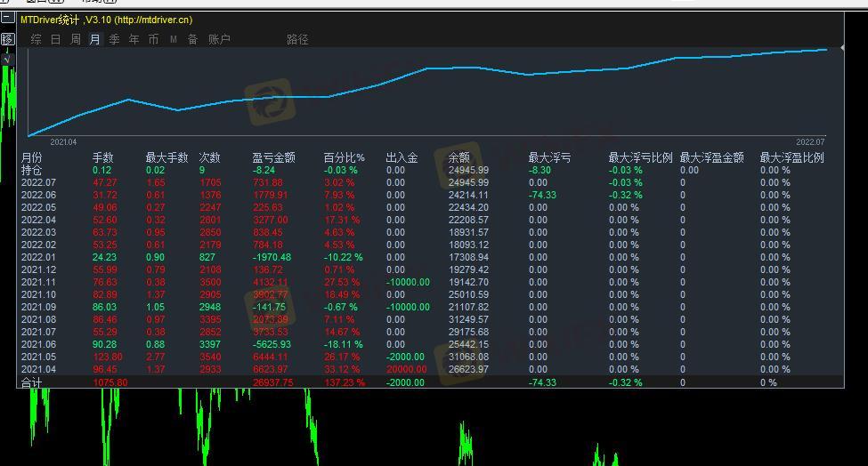Click the 余额 balance column header
868x466 pixels.
(x=459, y=157)
